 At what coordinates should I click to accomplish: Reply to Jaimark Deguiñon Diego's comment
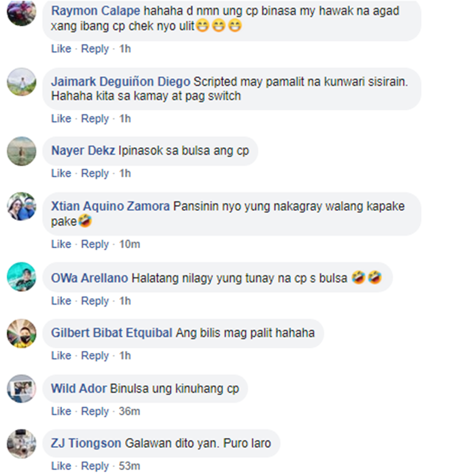pos(95,118)
